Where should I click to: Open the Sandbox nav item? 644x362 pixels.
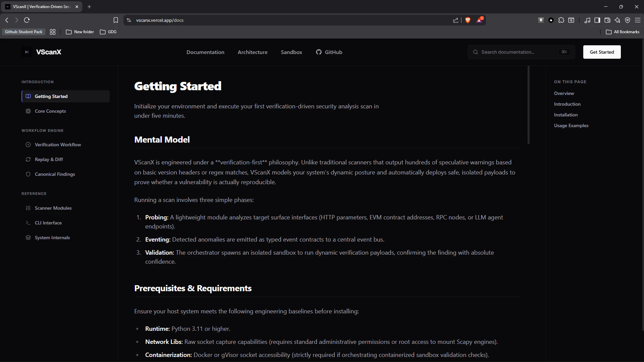[x=291, y=52]
